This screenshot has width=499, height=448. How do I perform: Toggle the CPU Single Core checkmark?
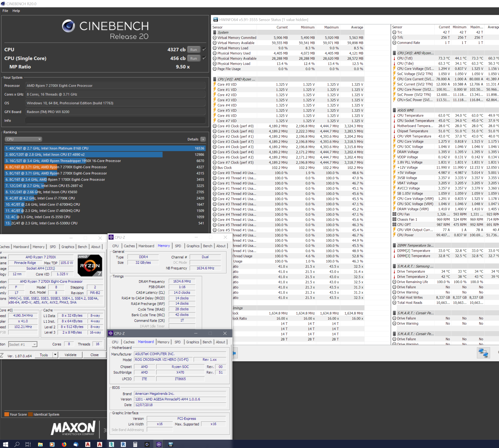204,58
